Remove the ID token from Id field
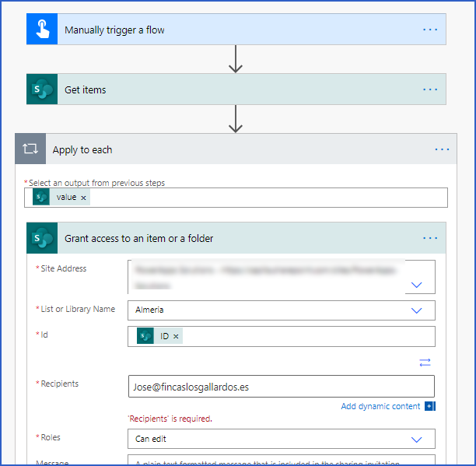The width and height of the screenshot is (476, 466). [x=176, y=336]
